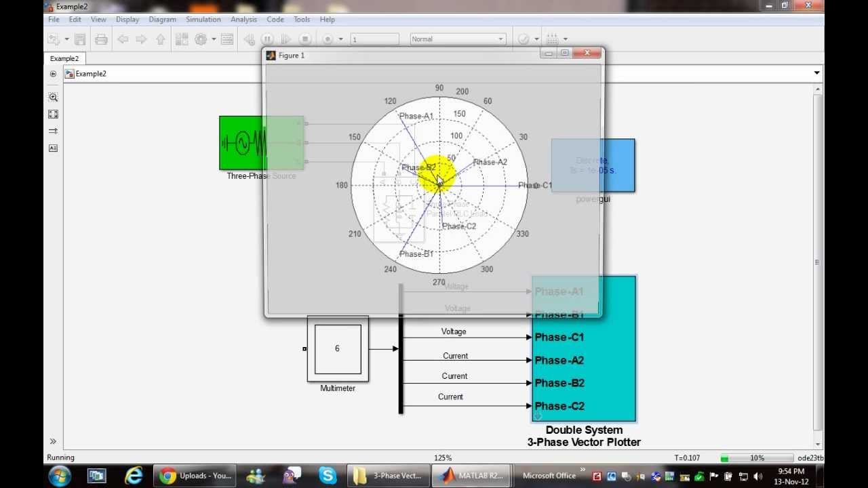
Task: Click the ode23tb solver link in status bar
Action: click(810, 458)
